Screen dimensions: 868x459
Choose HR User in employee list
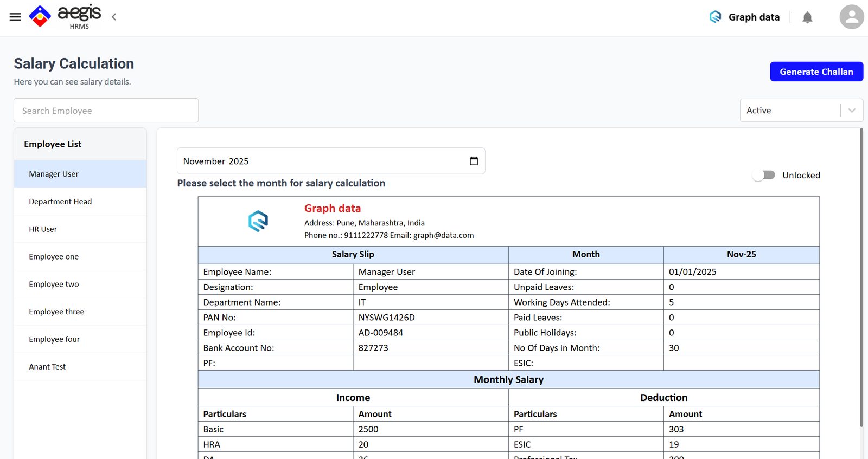[x=43, y=229]
